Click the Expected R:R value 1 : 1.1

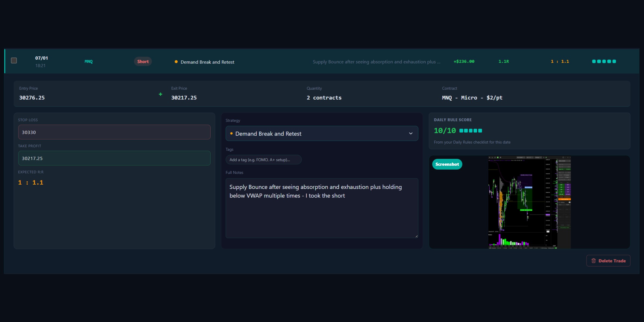point(31,182)
